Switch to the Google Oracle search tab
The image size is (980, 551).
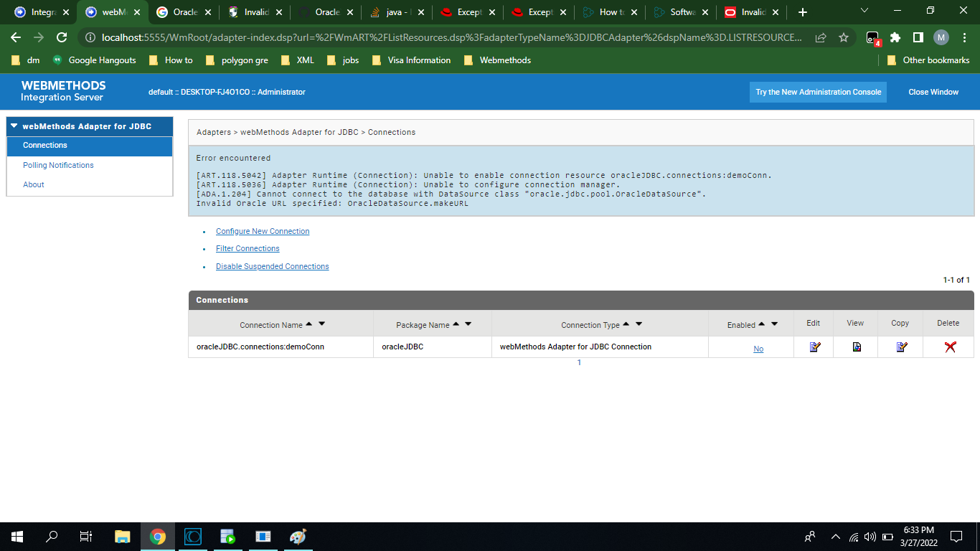point(183,12)
